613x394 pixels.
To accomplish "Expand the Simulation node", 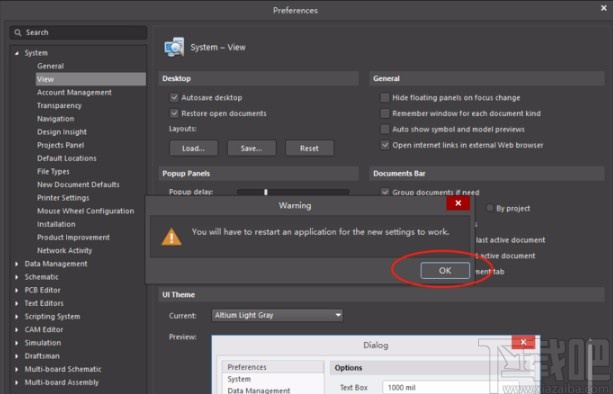I will (x=16, y=343).
